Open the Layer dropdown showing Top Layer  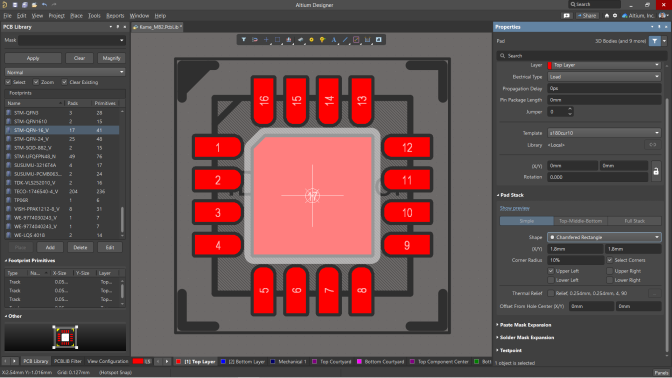tap(604, 65)
